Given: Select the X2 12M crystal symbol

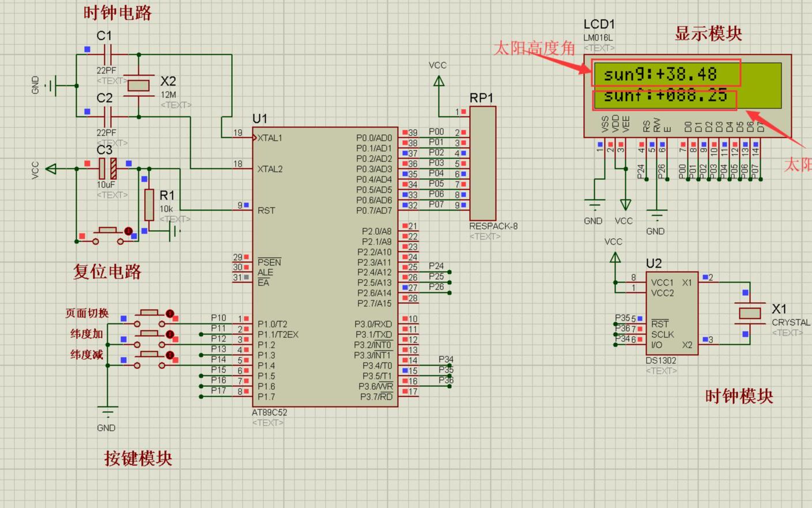Looking at the screenshot, I should pyautogui.click(x=139, y=85).
